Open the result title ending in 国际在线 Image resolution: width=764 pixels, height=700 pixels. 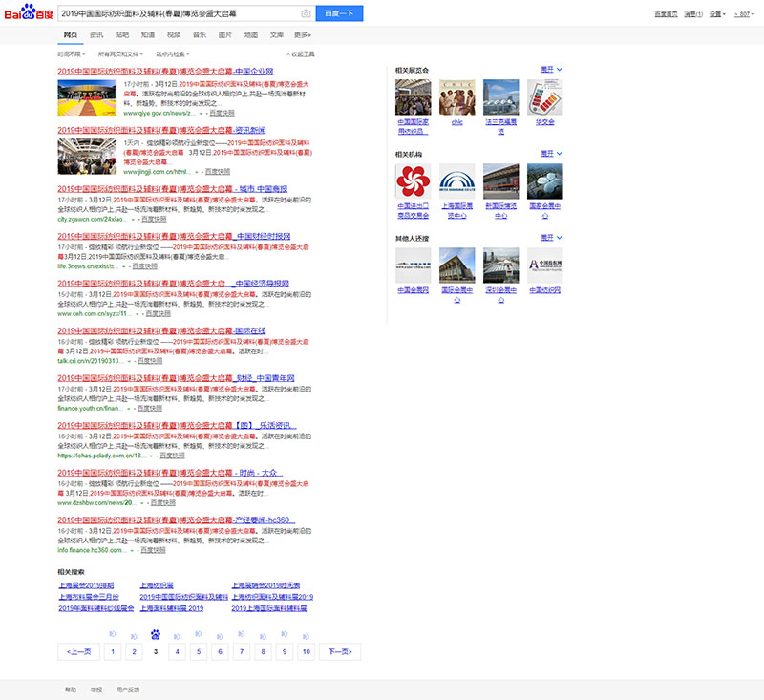tap(161, 330)
